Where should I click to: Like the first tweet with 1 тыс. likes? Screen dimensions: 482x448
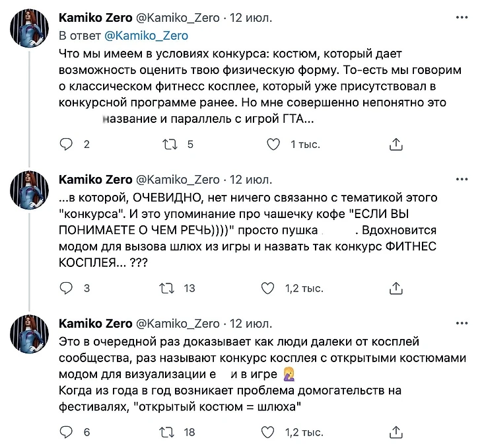point(271,144)
